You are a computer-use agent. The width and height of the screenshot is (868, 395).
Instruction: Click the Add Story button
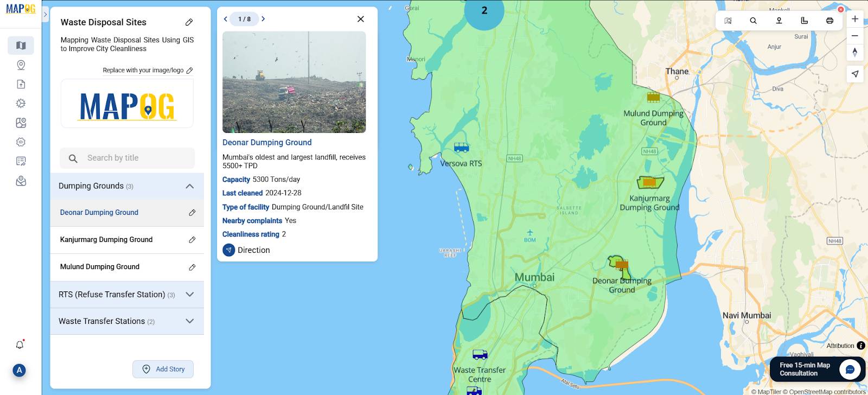tap(163, 369)
